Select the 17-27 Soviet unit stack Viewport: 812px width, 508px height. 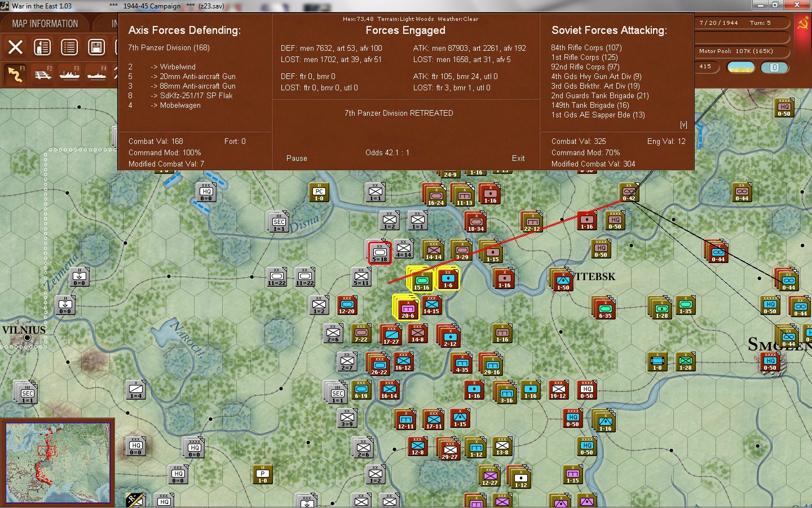click(x=391, y=335)
